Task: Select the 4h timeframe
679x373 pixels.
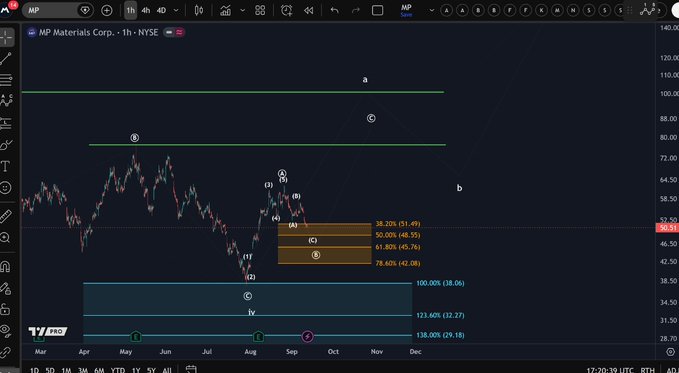Action: point(146,10)
